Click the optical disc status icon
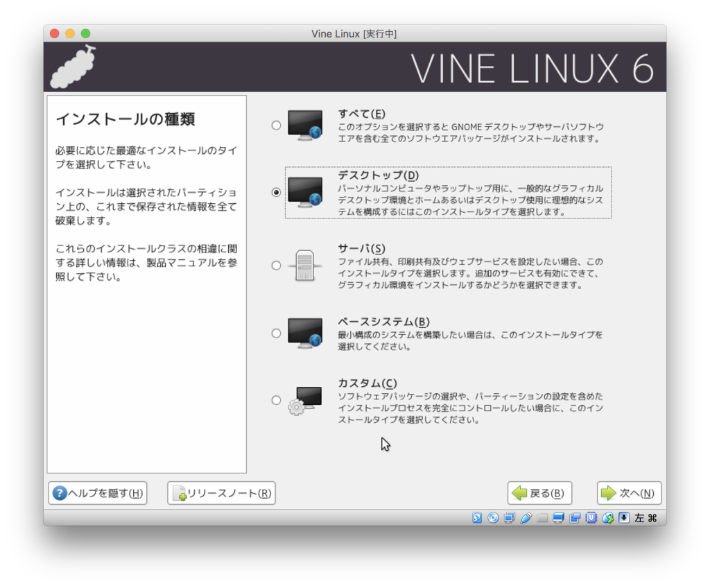 pyautogui.click(x=493, y=518)
